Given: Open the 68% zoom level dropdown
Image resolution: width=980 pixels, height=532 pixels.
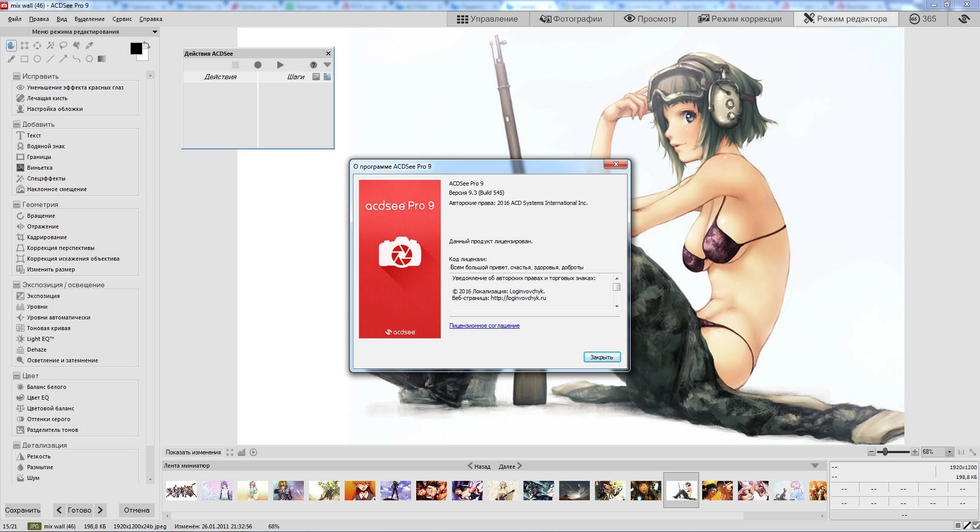Looking at the screenshot, I should coord(949,452).
